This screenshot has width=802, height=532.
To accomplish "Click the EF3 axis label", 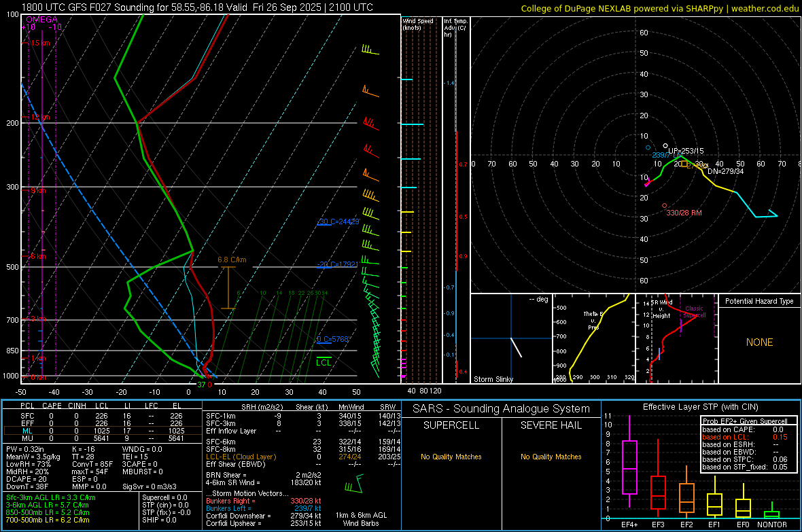I will point(658,525).
